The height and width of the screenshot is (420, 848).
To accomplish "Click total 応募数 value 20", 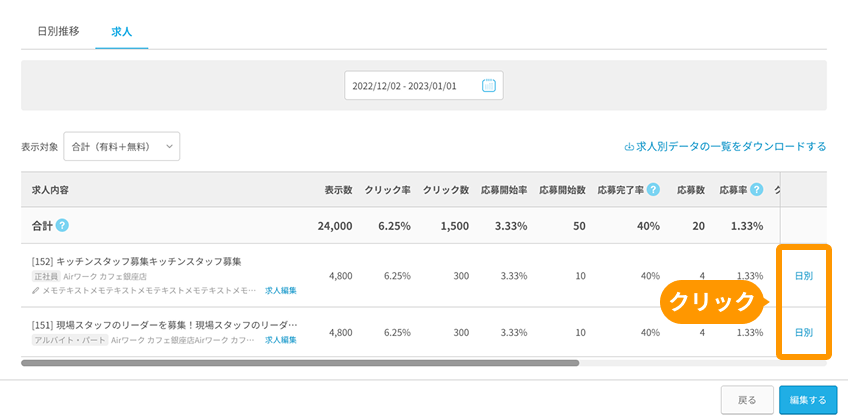I will (x=699, y=226).
